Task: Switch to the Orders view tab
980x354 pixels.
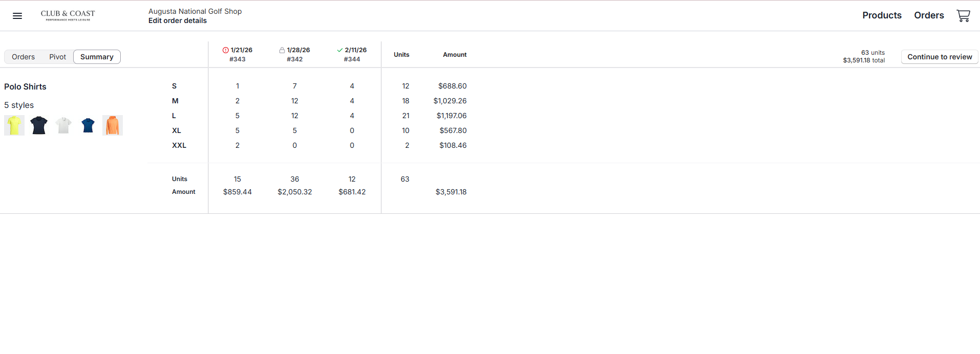Action: (24, 57)
